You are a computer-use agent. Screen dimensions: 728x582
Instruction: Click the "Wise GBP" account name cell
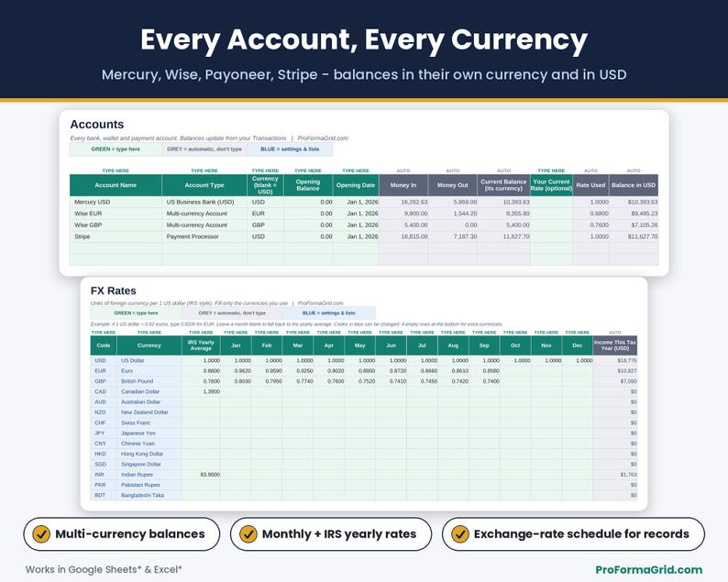coord(116,225)
